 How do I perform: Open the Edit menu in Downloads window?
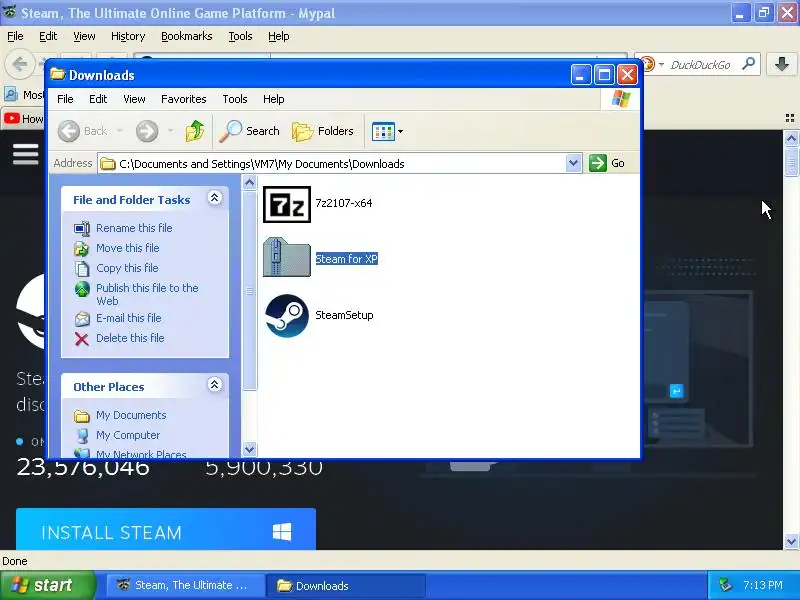pyautogui.click(x=98, y=99)
